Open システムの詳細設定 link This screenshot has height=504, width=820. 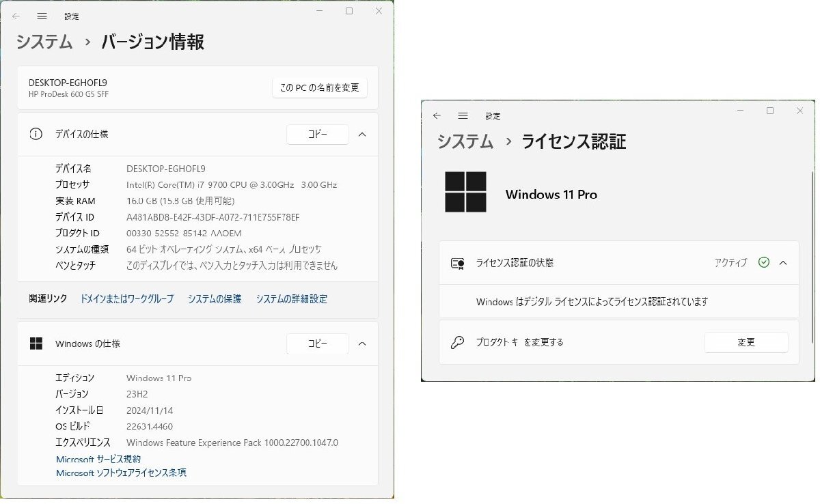[x=292, y=298]
